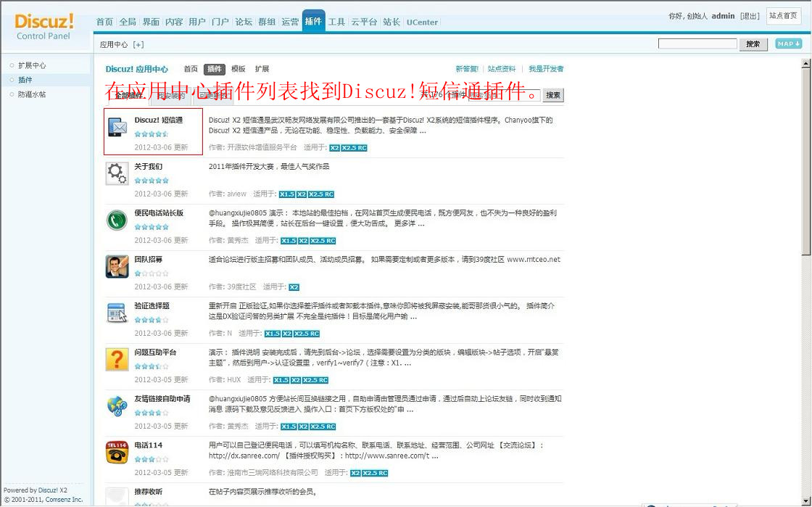Open the 推荐收听 plugin title
This screenshot has width=812, height=507.
pos(149,492)
